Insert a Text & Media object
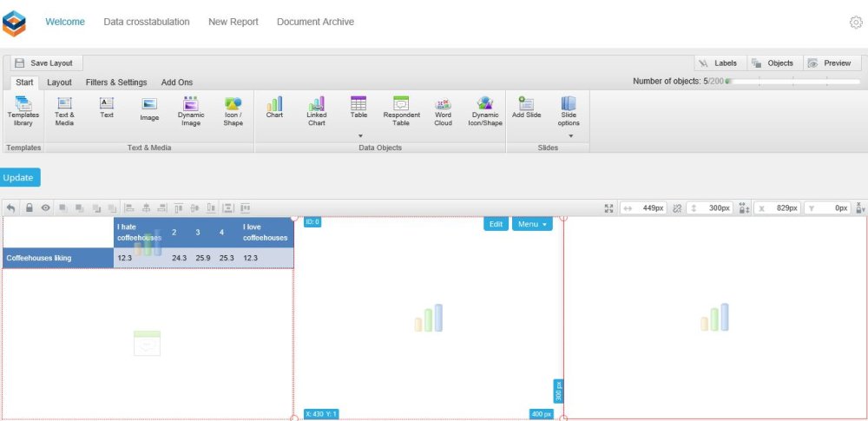868x421 pixels. point(65,111)
